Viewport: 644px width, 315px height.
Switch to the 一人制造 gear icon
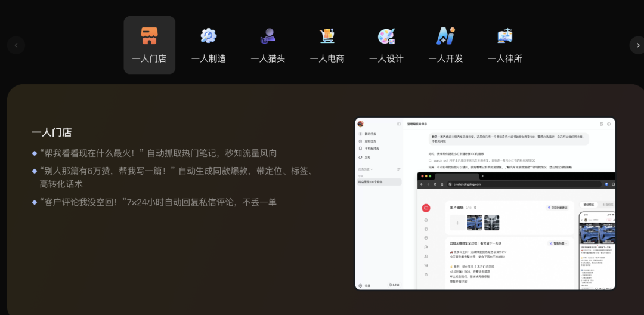(208, 36)
